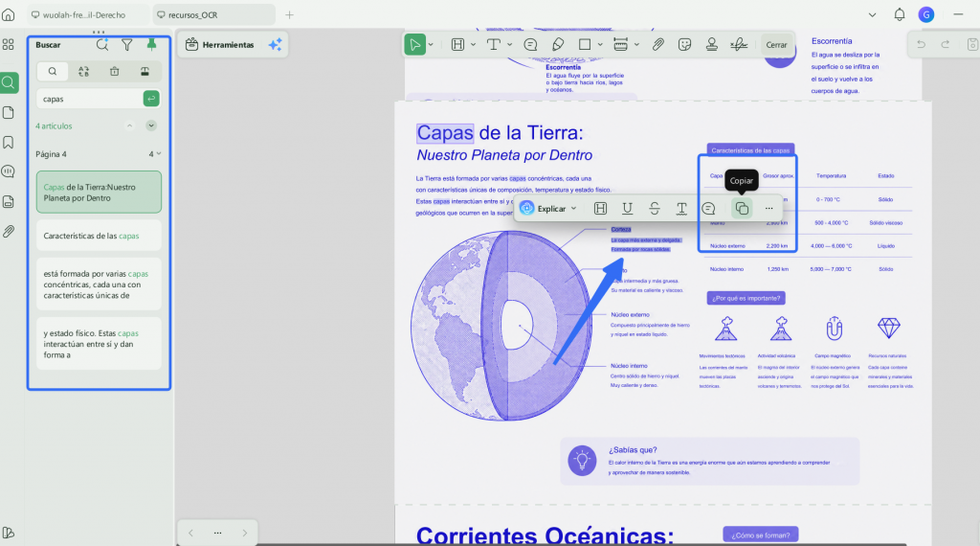The height and width of the screenshot is (546, 980).
Task: Jump to next search result arrow
Action: (x=151, y=125)
